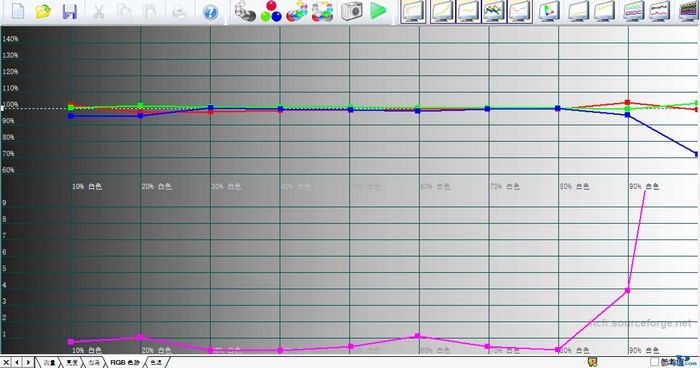This screenshot has height=368, width=700.
Task: Select the first bottom tab 测量
Action: [49, 362]
